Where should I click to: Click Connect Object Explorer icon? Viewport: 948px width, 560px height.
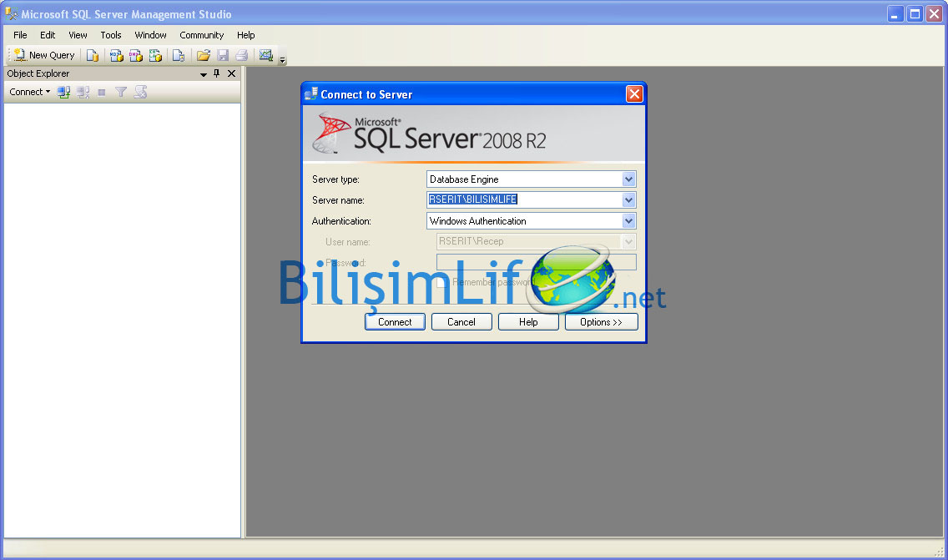pos(63,92)
